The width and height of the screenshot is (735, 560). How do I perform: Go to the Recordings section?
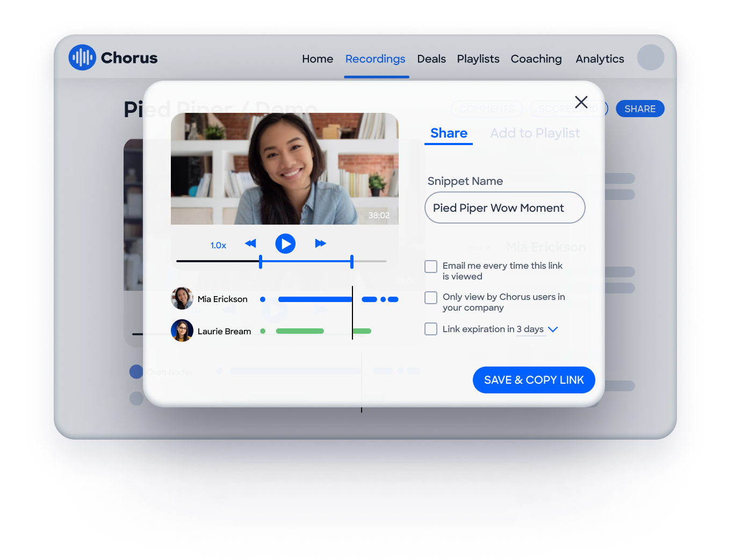(376, 59)
